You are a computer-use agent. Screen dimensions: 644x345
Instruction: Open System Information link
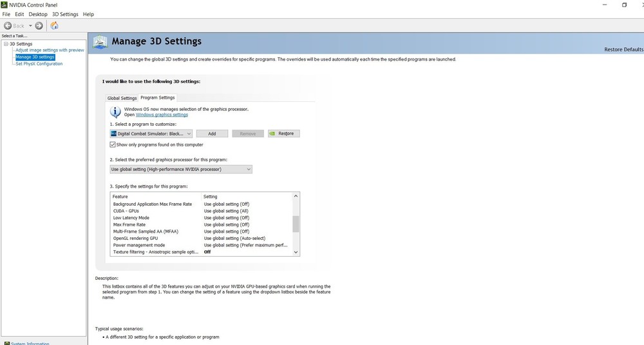pos(30,343)
